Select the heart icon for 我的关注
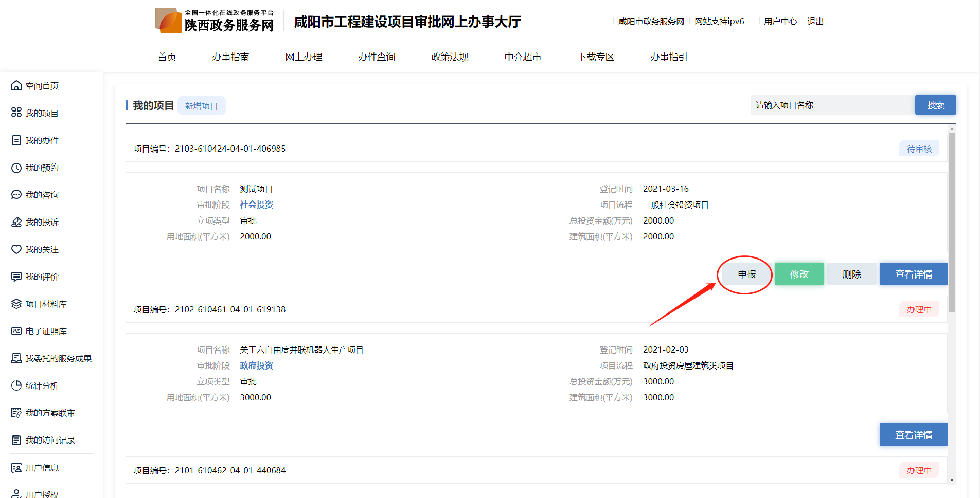 click(16, 249)
